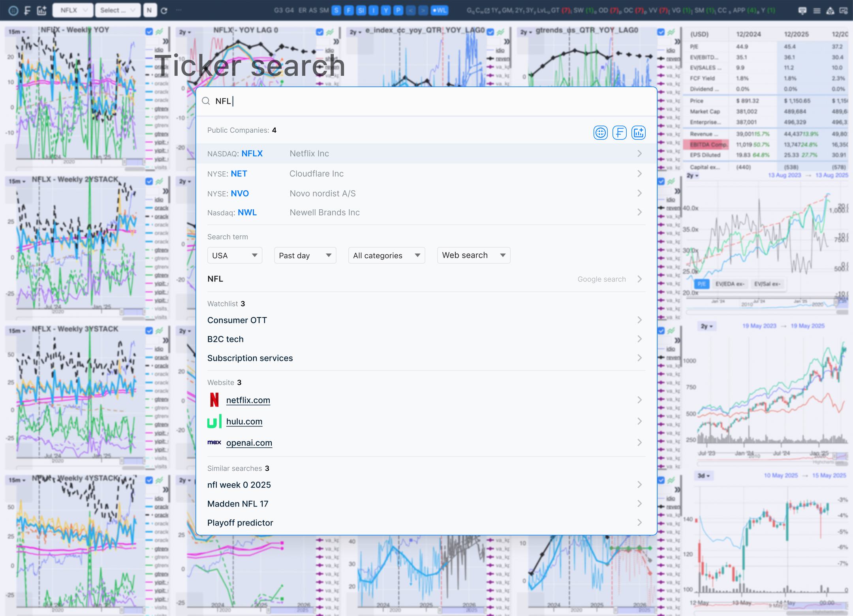Click inside the NFL search input field

(426, 101)
